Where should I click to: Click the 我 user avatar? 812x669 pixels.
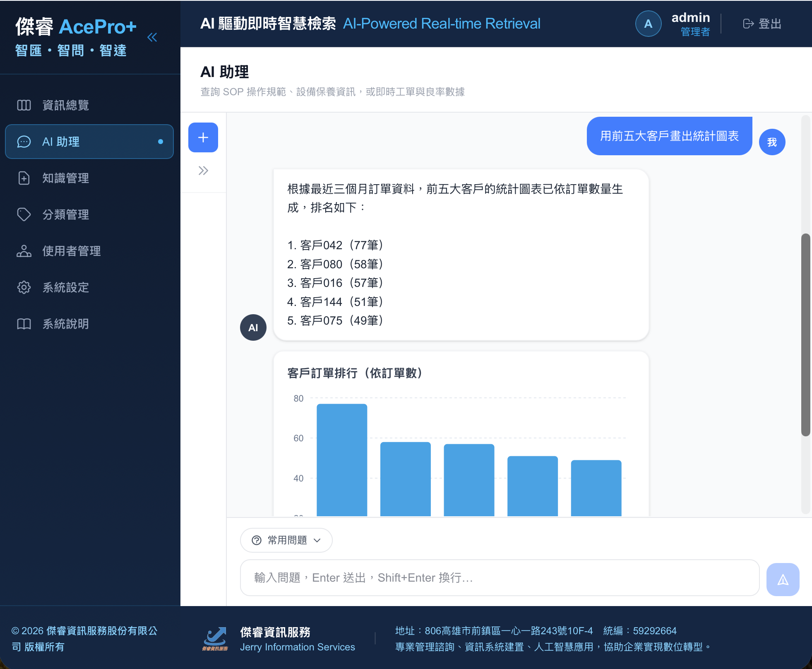[772, 142]
